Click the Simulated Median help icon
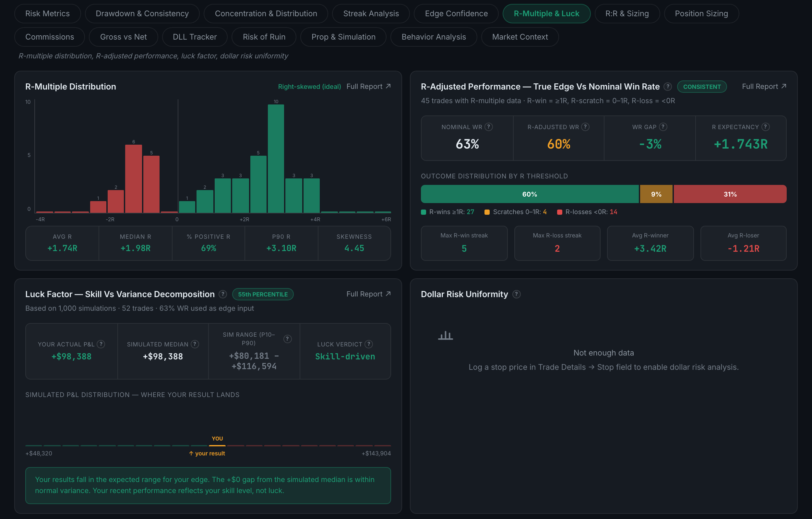Image resolution: width=812 pixels, height=519 pixels. pyautogui.click(x=195, y=344)
